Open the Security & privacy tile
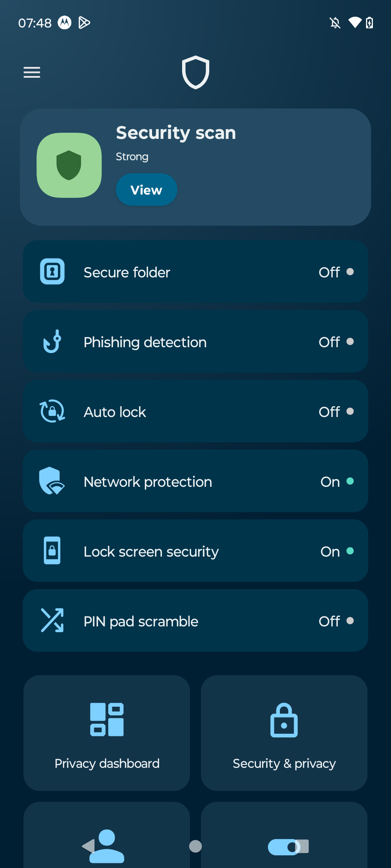The height and width of the screenshot is (868, 391). point(284,733)
